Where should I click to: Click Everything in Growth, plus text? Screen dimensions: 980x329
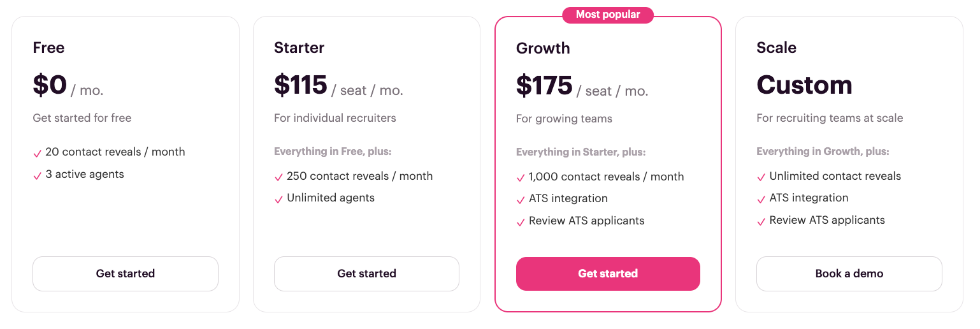(x=823, y=152)
